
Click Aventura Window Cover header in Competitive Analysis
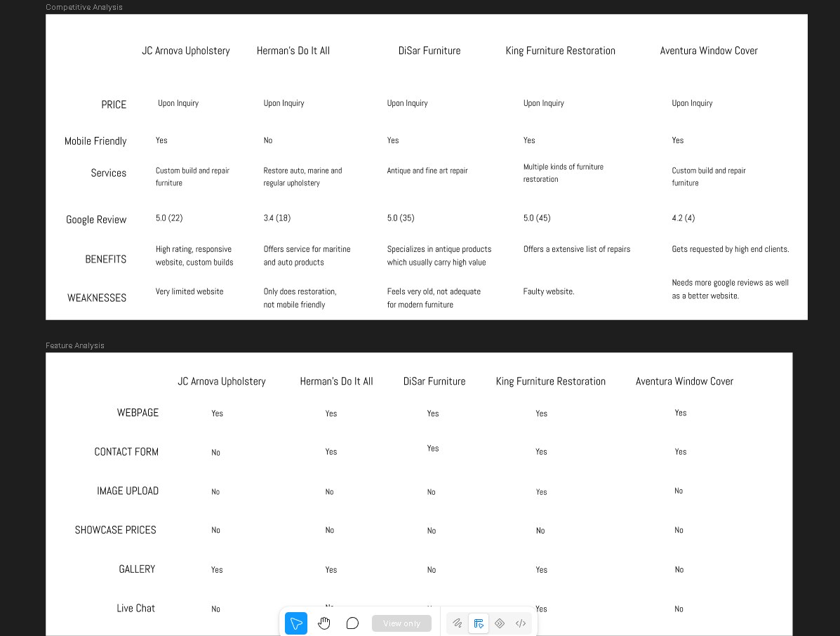709,51
